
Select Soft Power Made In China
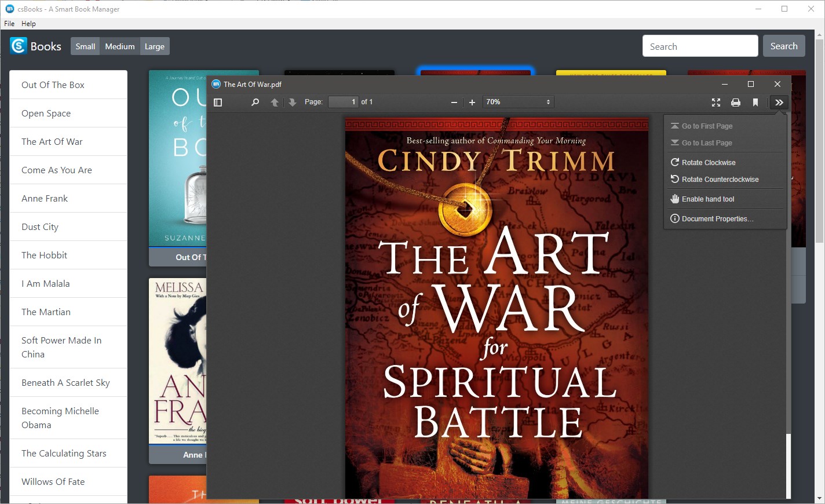[x=68, y=348]
